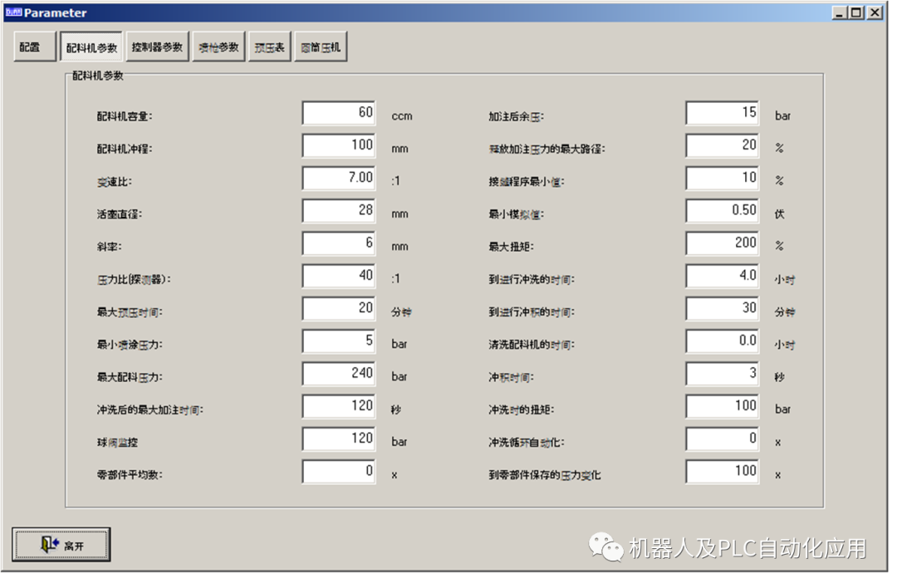Screen dimensions: 897x588
Task: Select the 配料机冲程 input showing 100
Action: click(338, 145)
